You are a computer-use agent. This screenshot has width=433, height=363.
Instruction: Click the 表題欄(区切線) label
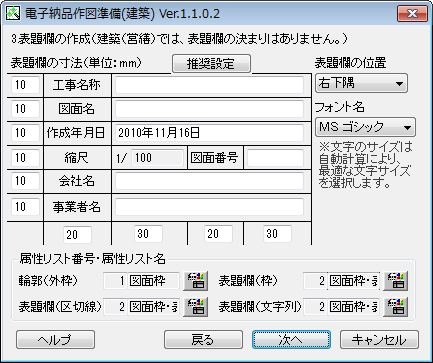coord(60,307)
